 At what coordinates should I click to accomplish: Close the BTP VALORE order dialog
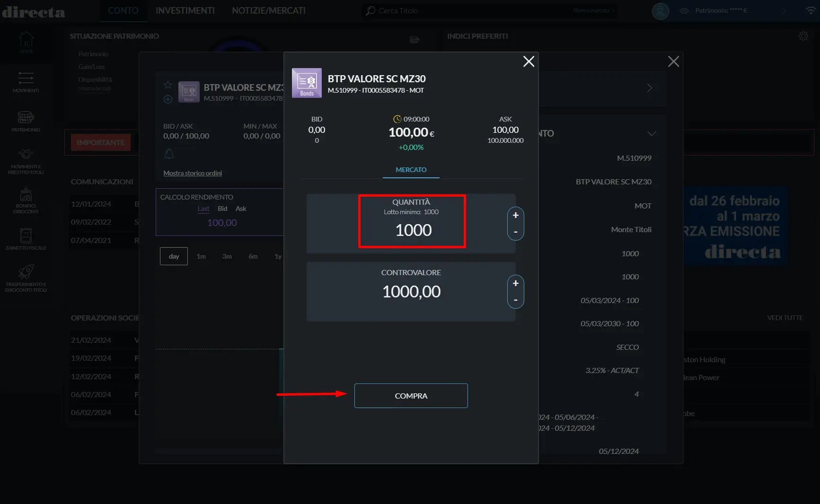(529, 61)
